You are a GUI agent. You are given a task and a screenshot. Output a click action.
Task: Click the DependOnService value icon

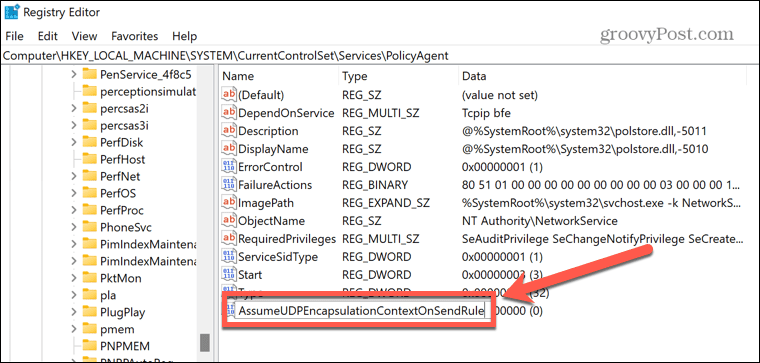(x=228, y=112)
